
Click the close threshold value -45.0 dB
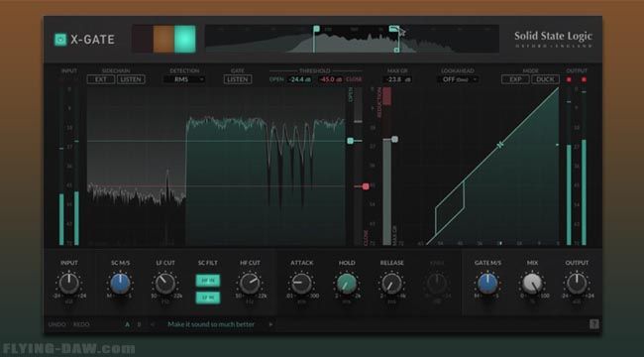331,79
